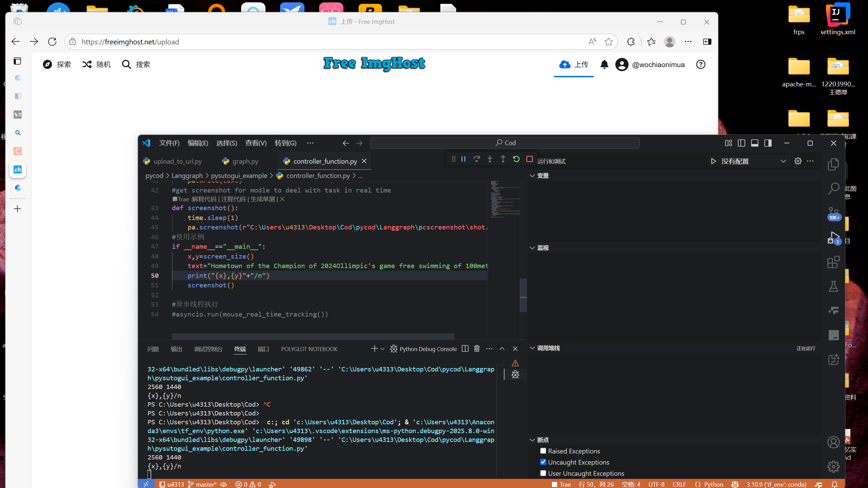Stop debugging with the red square
Screen dimensions: 868x488
click(530, 159)
